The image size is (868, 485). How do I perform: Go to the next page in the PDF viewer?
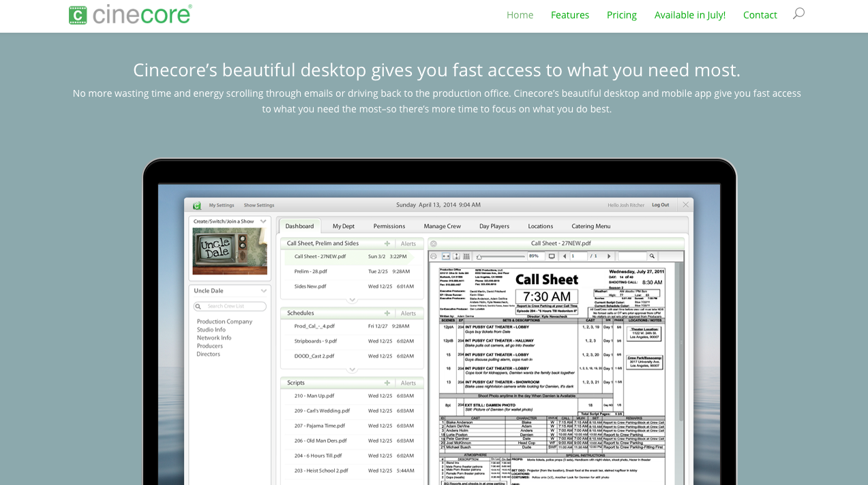[x=609, y=256]
